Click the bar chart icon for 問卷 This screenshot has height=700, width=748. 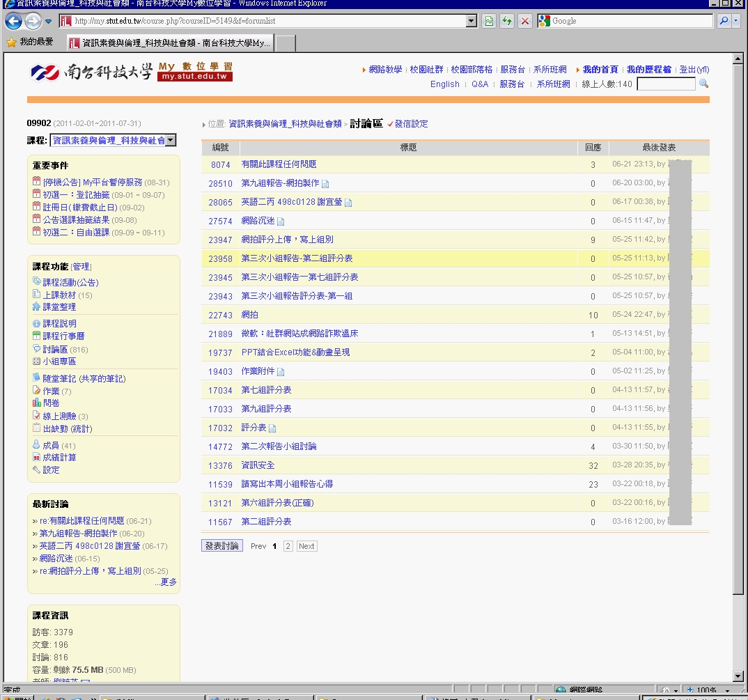coord(36,403)
